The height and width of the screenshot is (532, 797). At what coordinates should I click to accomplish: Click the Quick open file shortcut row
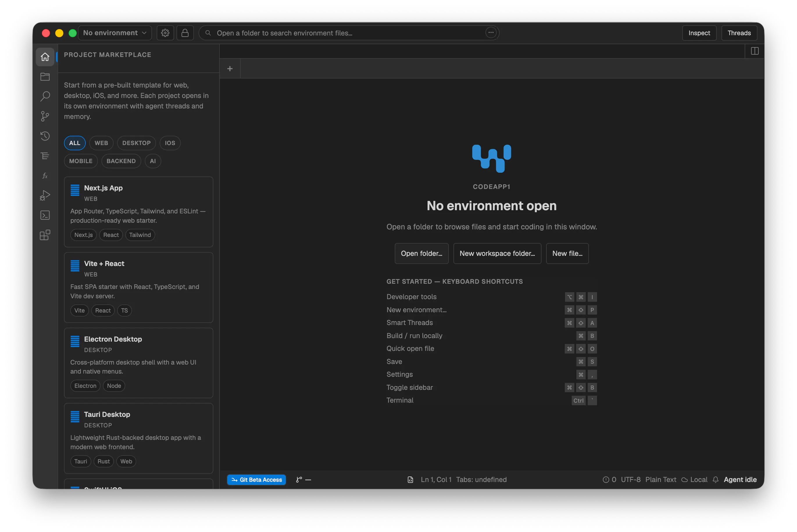point(492,349)
